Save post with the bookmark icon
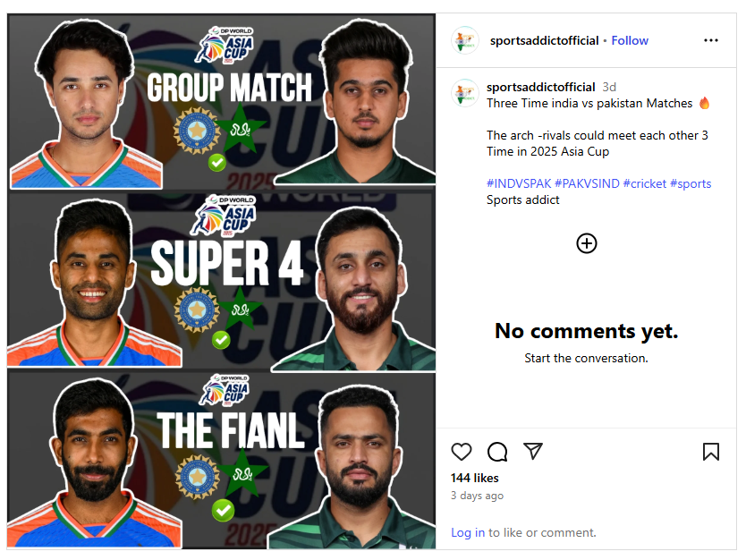Viewport: 746px width, 560px height. 711,452
